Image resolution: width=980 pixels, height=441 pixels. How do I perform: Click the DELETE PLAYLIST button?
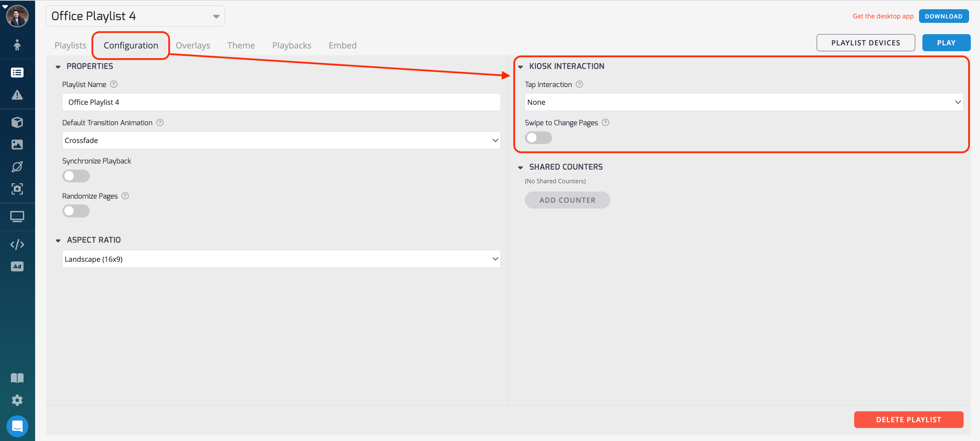pos(908,419)
